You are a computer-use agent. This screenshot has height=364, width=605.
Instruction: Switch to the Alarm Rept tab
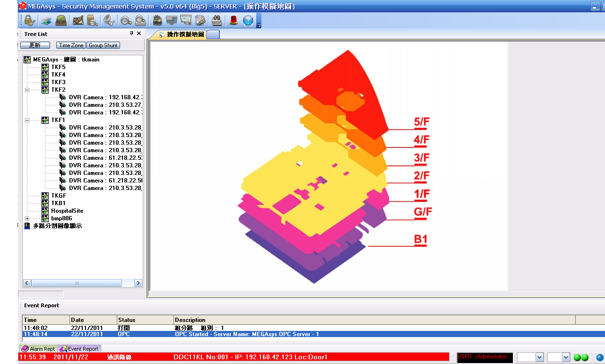click(39, 349)
